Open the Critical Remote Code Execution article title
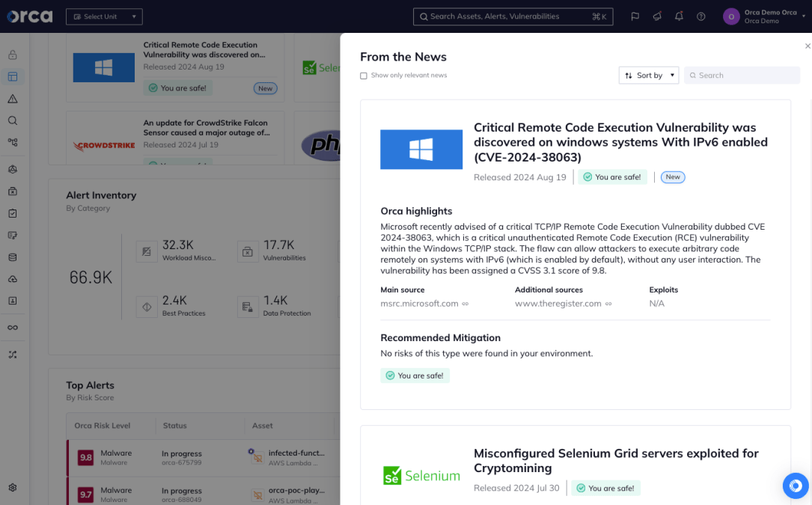The image size is (812, 505). [620, 142]
